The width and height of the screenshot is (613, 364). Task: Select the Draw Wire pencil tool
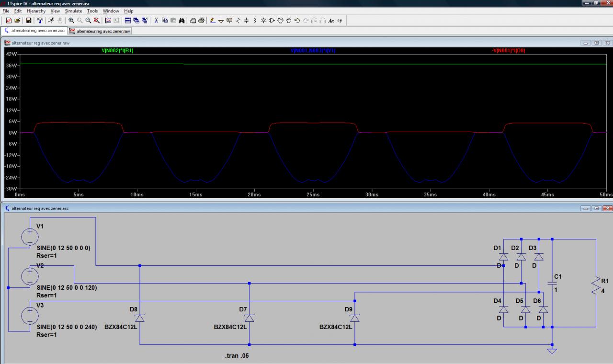213,21
